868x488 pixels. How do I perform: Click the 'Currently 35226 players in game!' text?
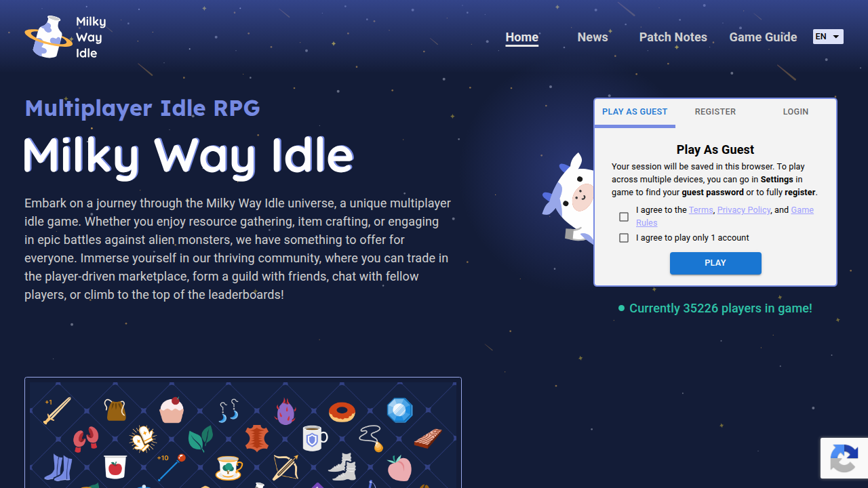click(x=721, y=308)
